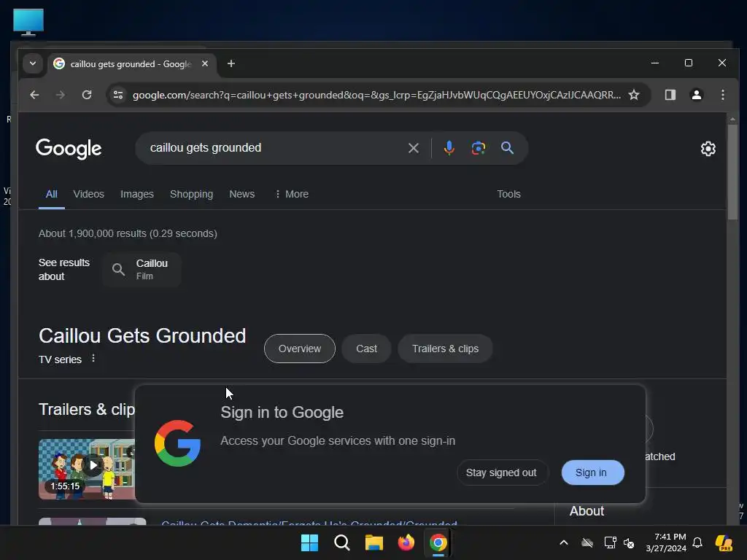
Task: Bookmark this page with the star icon
Action: 634,95
